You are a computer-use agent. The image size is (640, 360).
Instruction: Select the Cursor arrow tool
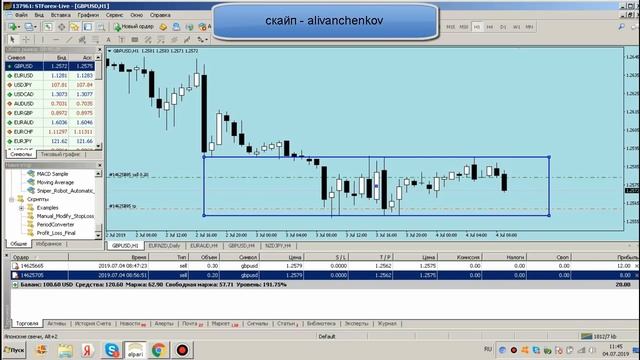pos(12,40)
